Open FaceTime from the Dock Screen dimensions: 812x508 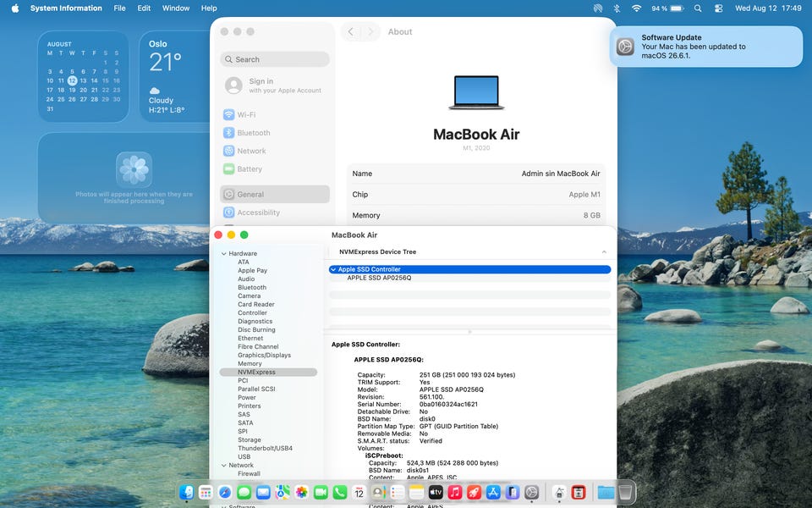tap(321, 492)
